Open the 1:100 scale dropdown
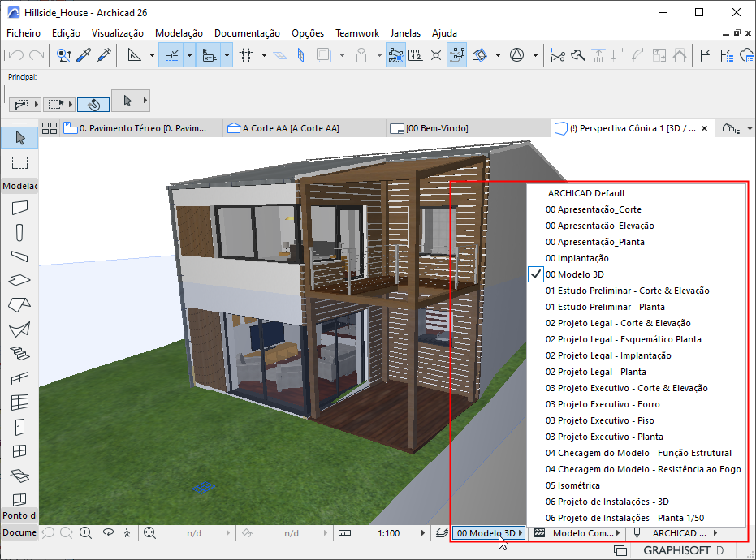 point(389,533)
